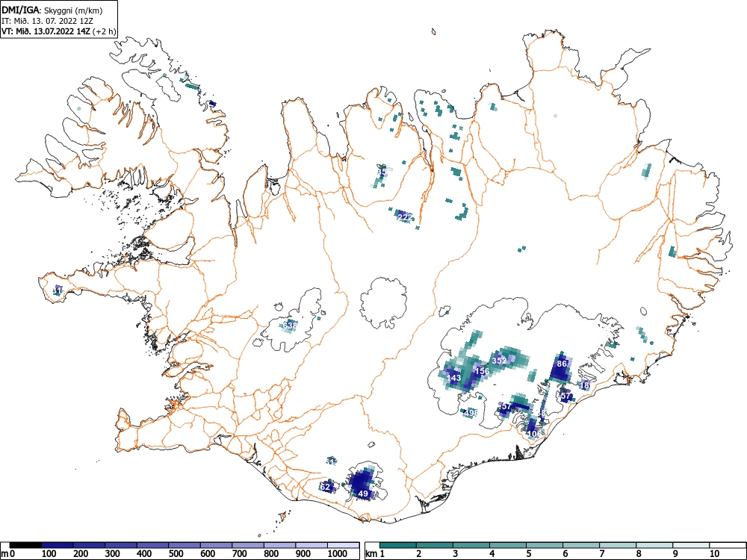Select the IT: Mið. 13. 07. 2022 12Z line
This screenshot has height=560, width=747.
(46, 21)
